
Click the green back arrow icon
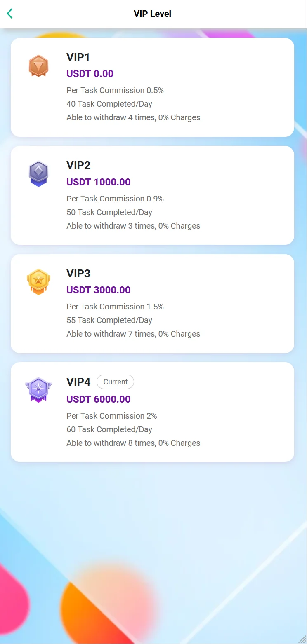10,14
